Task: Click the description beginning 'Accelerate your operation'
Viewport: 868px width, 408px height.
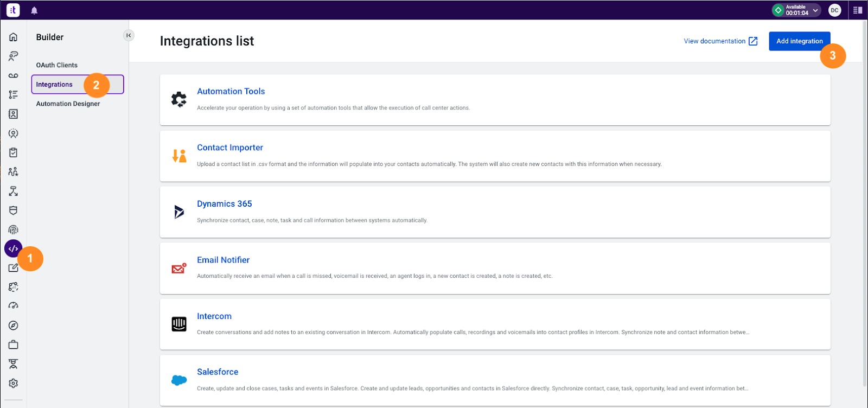Action: [333, 108]
